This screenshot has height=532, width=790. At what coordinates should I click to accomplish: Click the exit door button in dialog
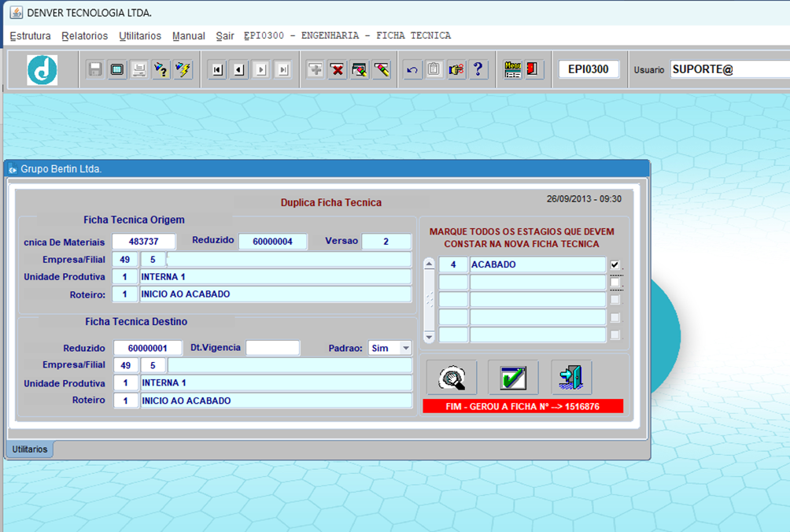(x=571, y=377)
